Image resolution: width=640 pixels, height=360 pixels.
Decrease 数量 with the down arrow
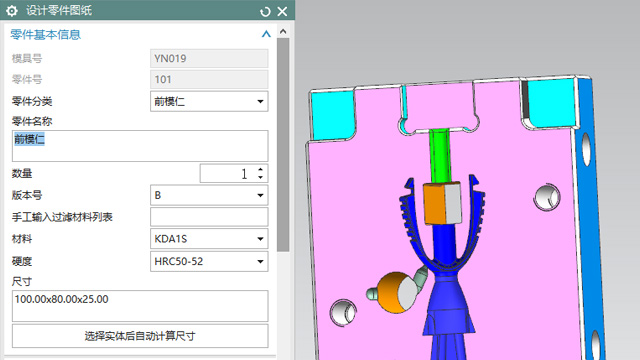click(260, 178)
